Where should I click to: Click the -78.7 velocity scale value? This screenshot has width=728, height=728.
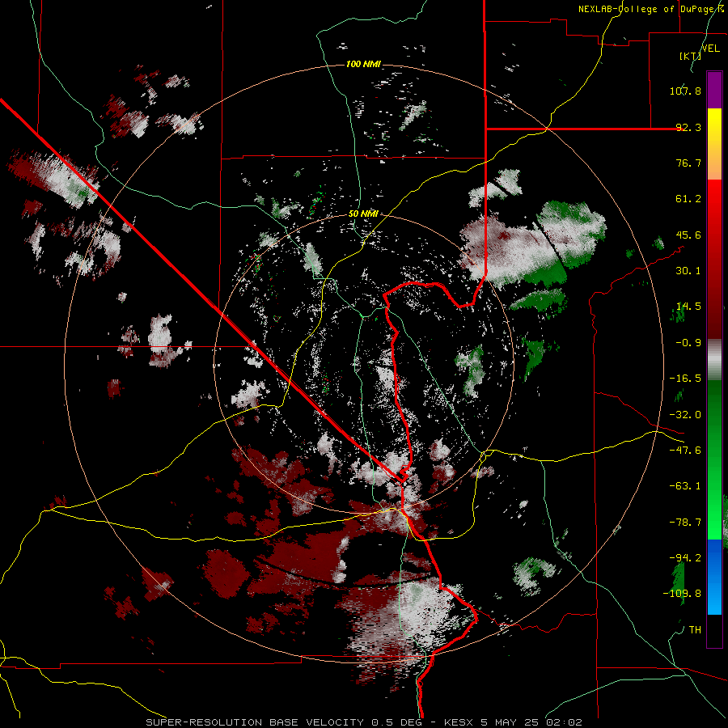tap(685, 523)
